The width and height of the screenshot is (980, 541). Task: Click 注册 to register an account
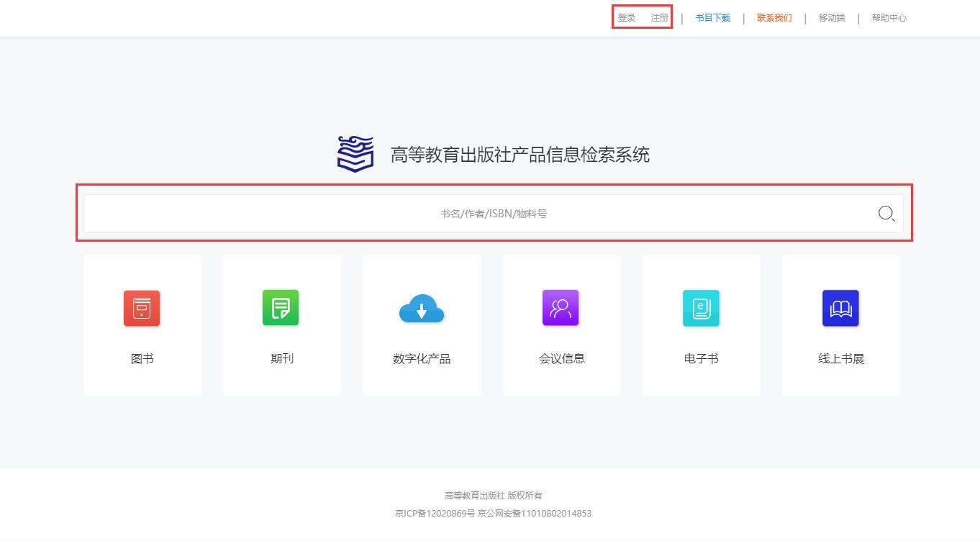pyautogui.click(x=659, y=18)
